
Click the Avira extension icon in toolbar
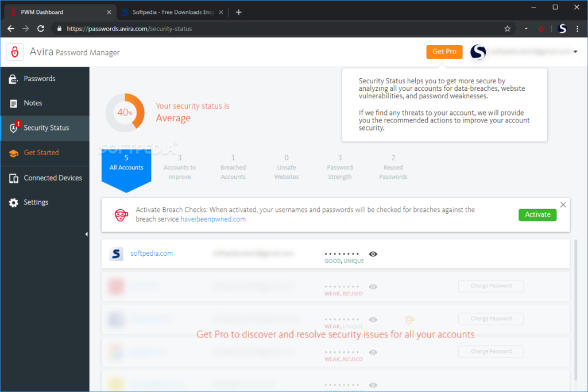[x=541, y=29]
